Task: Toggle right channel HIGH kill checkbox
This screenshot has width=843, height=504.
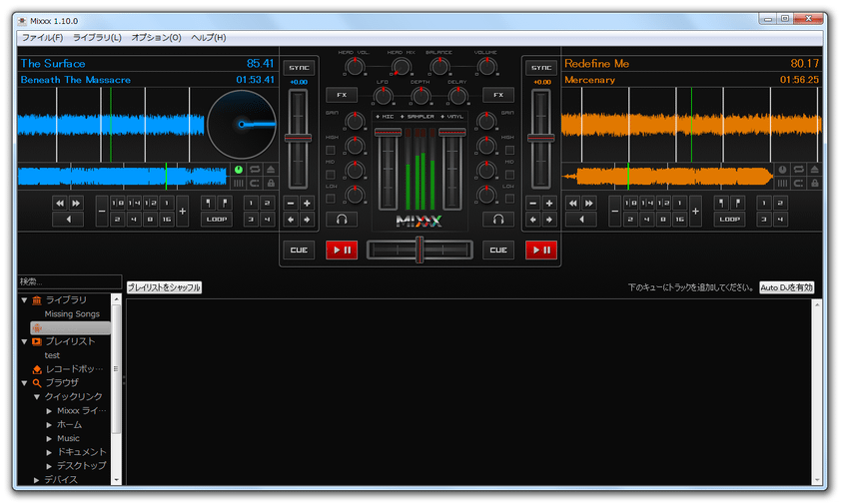Action: [509, 150]
